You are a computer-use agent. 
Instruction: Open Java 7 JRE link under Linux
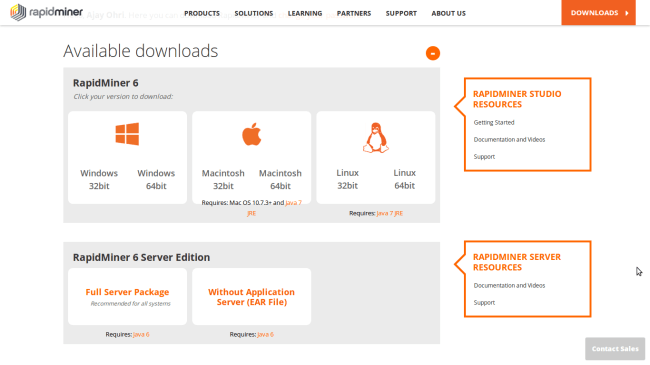coord(390,213)
